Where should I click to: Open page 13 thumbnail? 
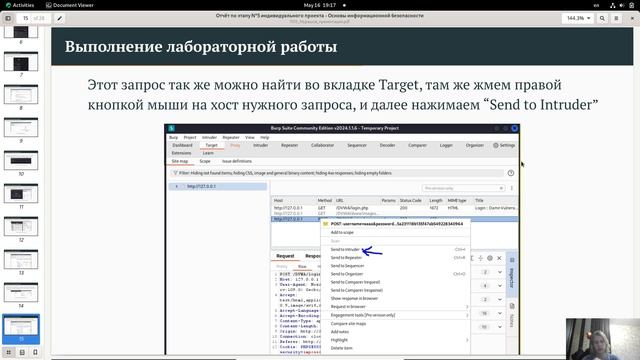coord(21,260)
